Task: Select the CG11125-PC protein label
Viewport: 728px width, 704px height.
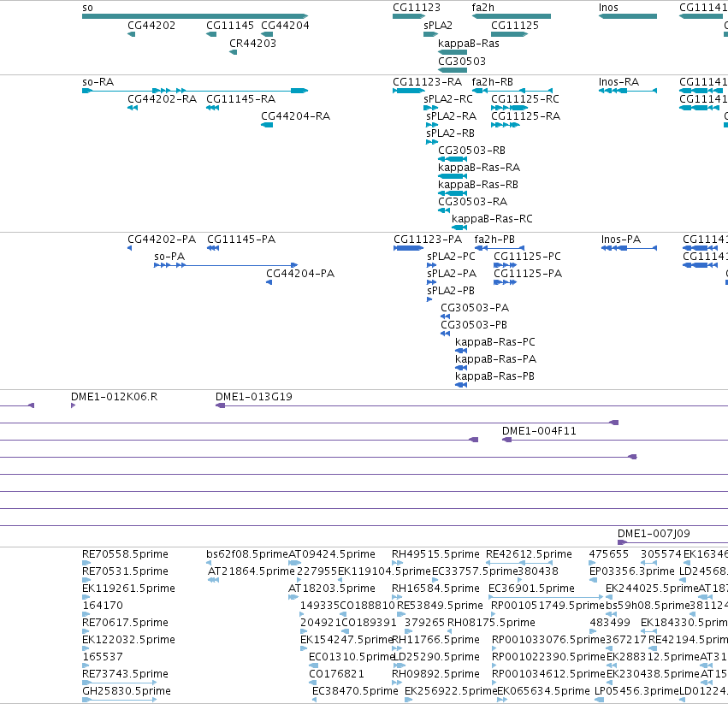Action: [527, 257]
